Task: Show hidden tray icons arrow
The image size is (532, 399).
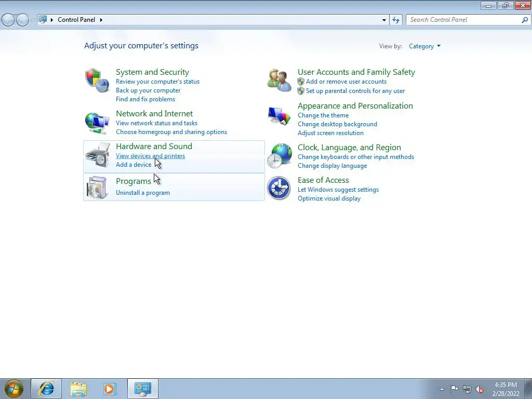Action: click(442, 389)
